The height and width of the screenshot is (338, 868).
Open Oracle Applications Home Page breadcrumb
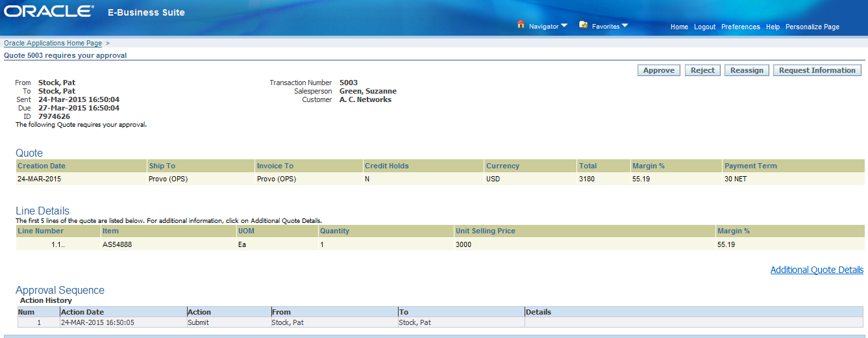click(53, 43)
